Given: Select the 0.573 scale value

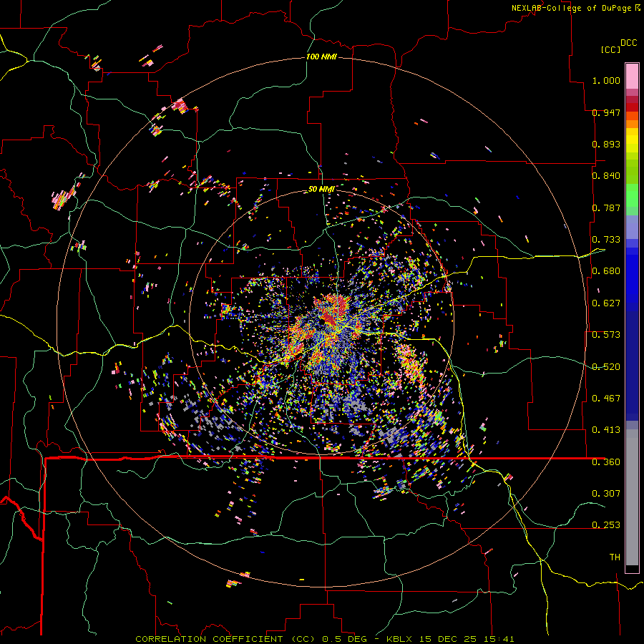Looking at the screenshot, I should click(x=606, y=335).
